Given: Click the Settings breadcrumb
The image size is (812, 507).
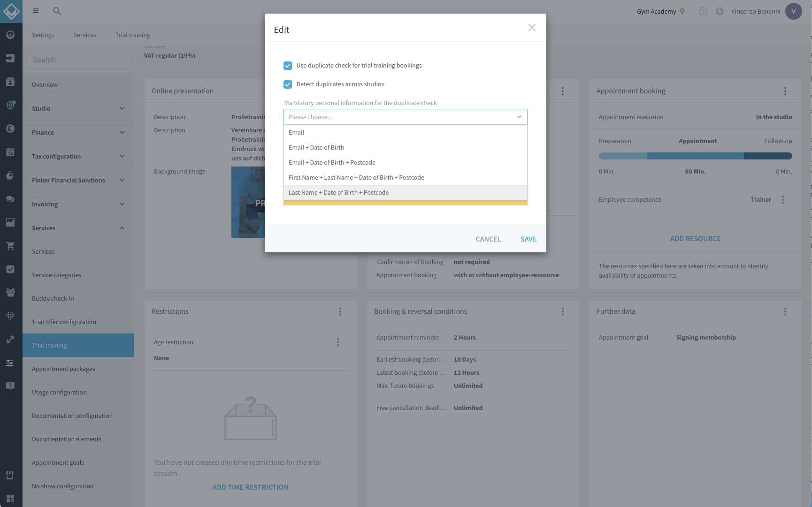Looking at the screenshot, I should (x=43, y=35).
